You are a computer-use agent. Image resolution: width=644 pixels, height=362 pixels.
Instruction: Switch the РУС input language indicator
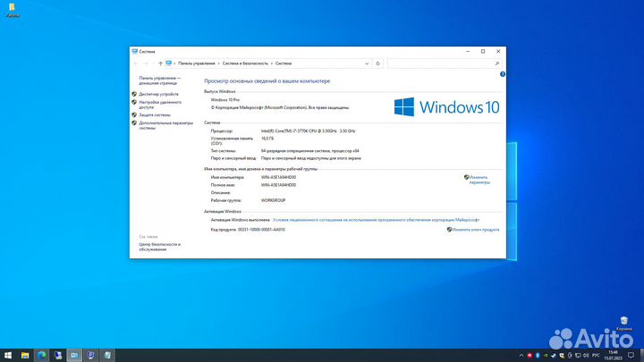click(x=596, y=356)
